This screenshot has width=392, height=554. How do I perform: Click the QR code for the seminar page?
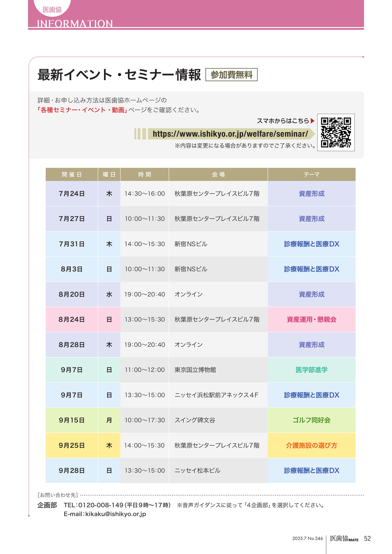point(336,132)
